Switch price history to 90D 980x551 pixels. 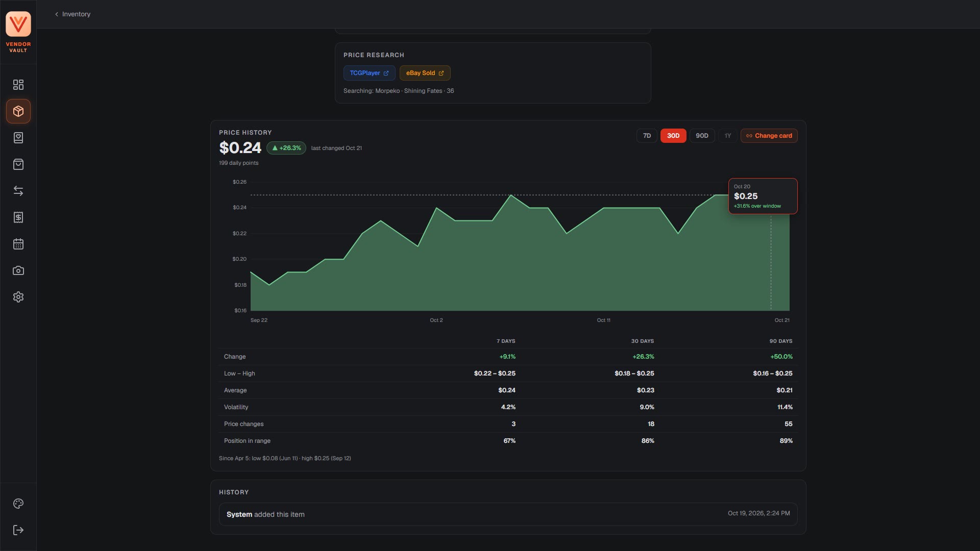tap(702, 136)
